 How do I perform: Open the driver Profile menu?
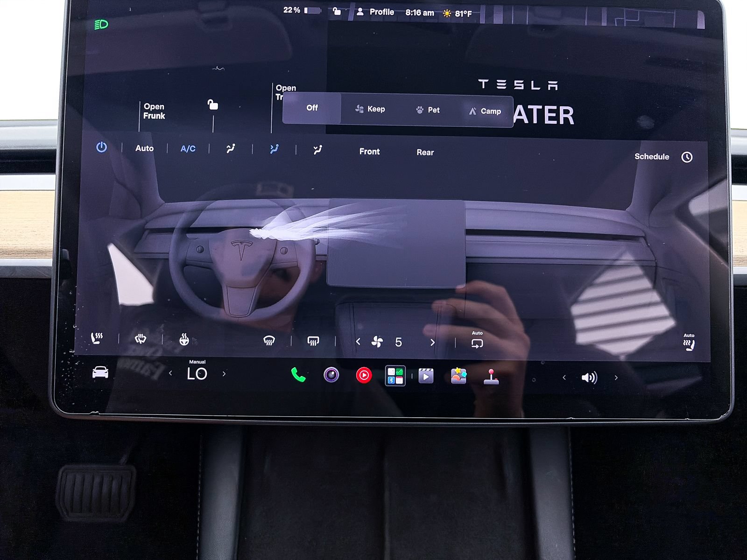[375, 12]
